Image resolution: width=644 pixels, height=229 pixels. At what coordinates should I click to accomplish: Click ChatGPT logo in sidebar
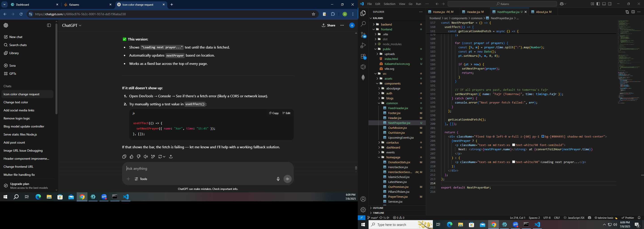pyautogui.click(x=6, y=25)
